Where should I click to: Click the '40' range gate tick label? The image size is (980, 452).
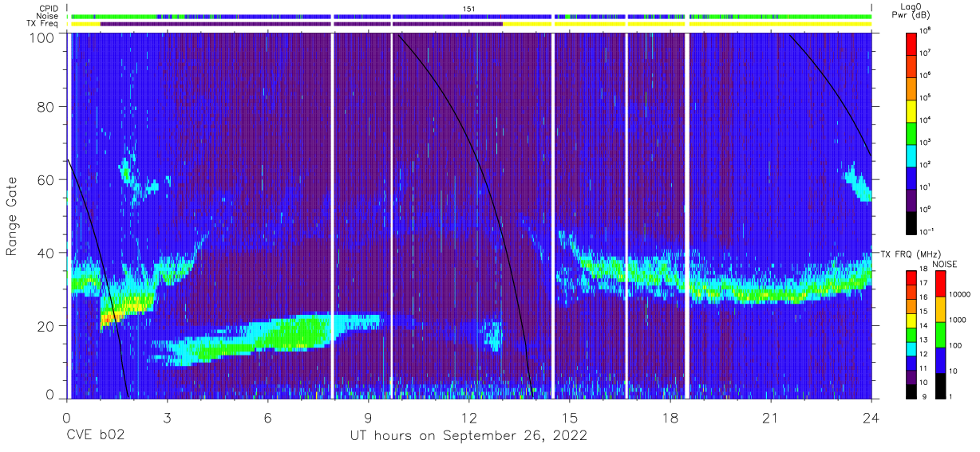(x=45, y=253)
